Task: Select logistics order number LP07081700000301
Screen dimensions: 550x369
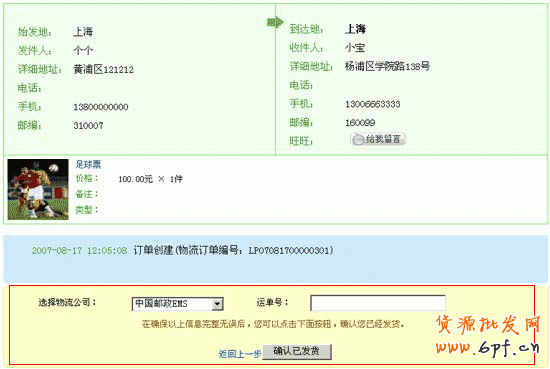Action: 290,250
